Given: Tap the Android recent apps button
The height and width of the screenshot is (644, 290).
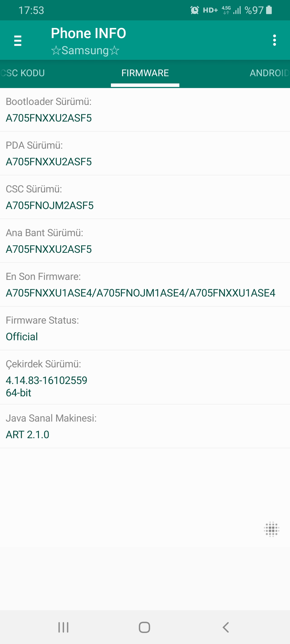Looking at the screenshot, I should 63,627.
